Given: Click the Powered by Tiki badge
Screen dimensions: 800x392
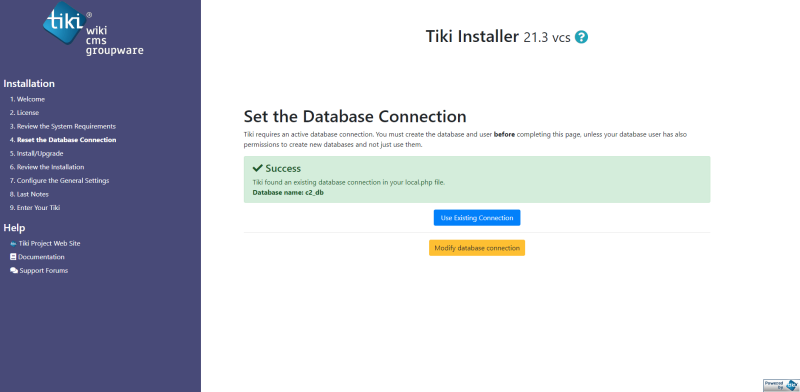Looking at the screenshot, I should 781,385.
